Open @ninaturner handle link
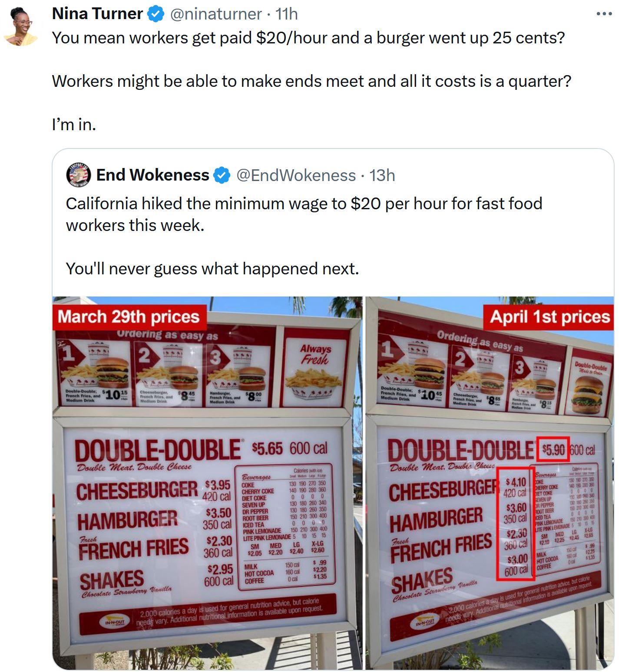 (x=216, y=14)
